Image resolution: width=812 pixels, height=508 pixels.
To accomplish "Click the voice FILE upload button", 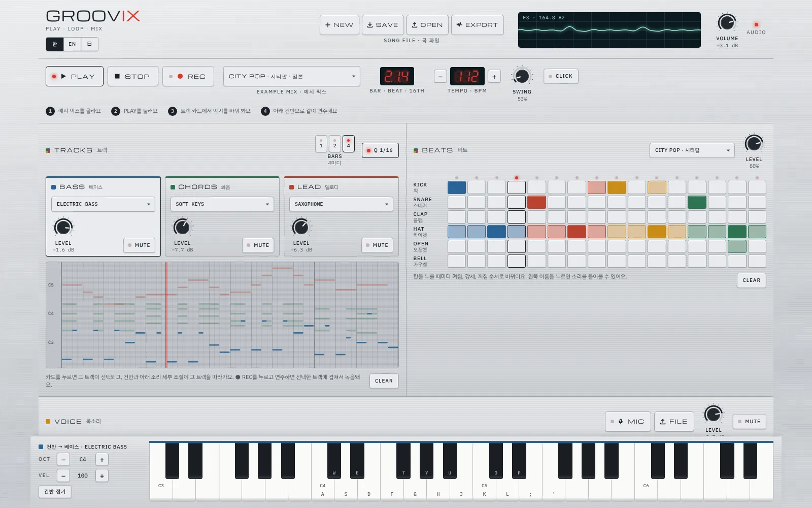I will click(674, 422).
